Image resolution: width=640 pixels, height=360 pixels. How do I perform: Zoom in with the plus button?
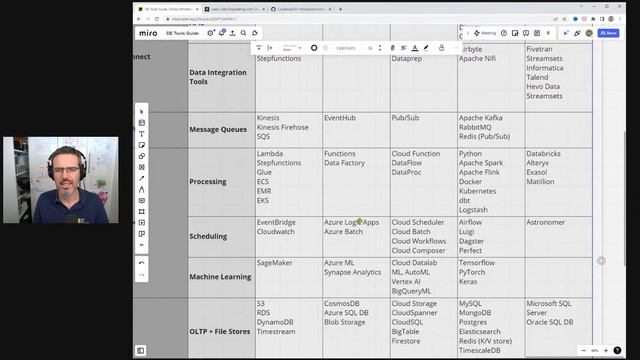coord(606,351)
